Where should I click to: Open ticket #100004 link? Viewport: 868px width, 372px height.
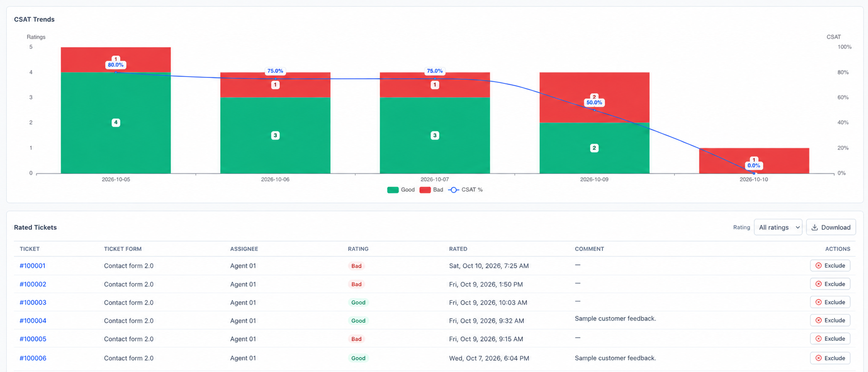coord(33,320)
